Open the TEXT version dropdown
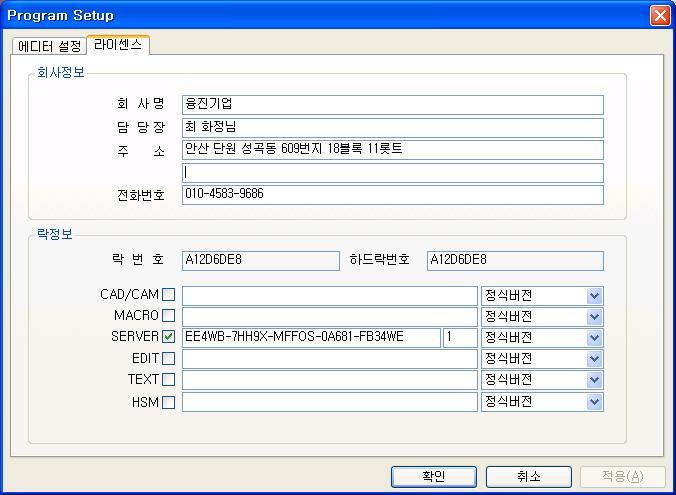This screenshot has height=495, width=676. coord(542,380)
